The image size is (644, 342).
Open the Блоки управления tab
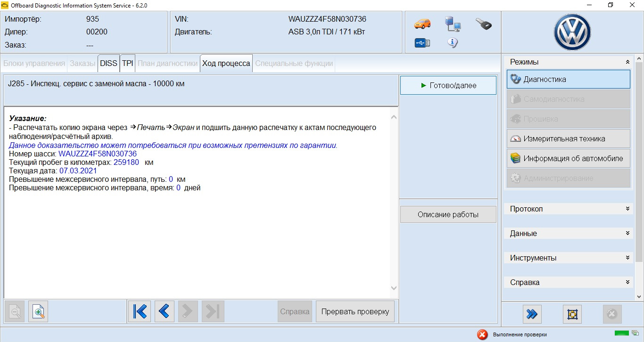click(x=34, y=63)
